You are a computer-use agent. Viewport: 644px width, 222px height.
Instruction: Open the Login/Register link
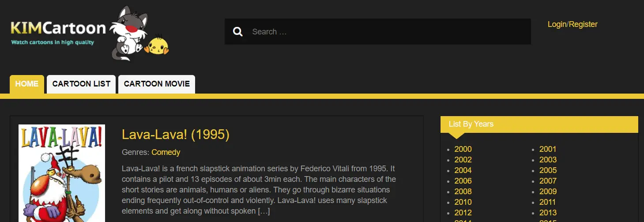point(572,24)
